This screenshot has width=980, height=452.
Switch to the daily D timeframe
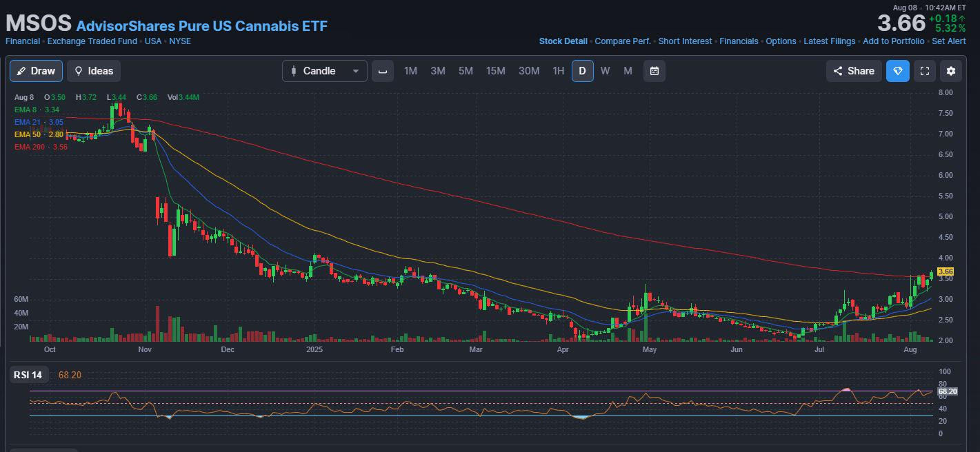pos(583,71)
